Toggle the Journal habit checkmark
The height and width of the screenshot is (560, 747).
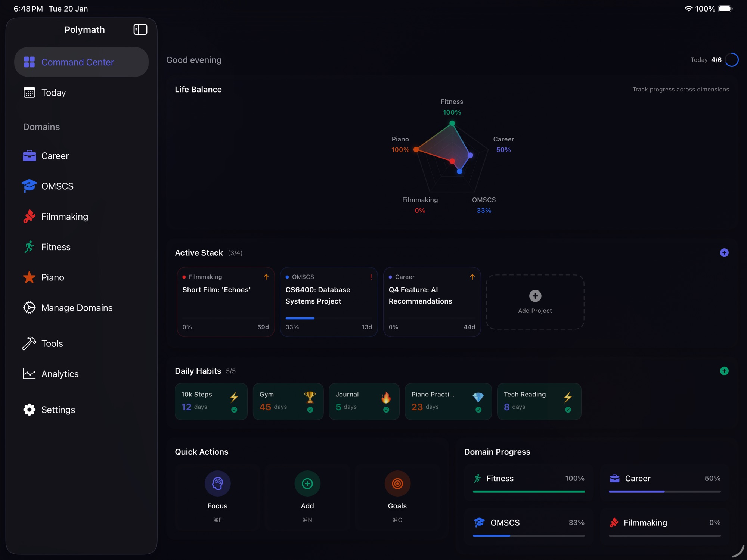coord(386,410)
